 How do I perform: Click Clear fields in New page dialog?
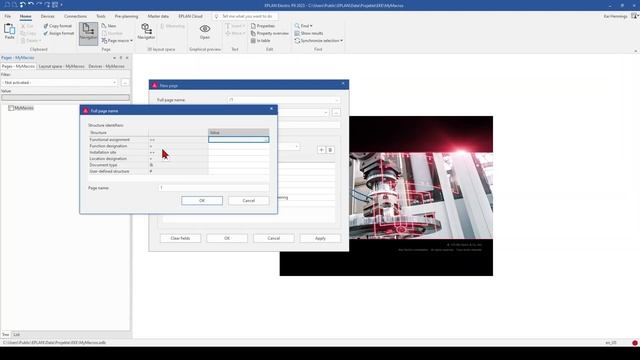coord(180,238)
